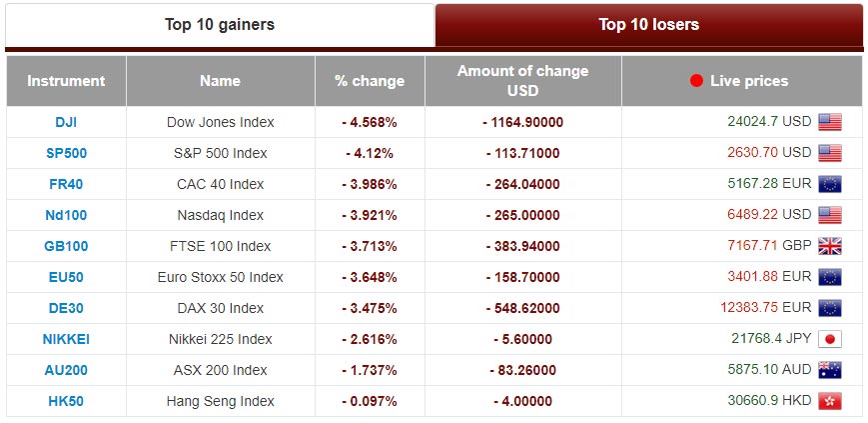Open the DJI instrument link
Screen dimensions: 868x423
(x=66, y=122)
